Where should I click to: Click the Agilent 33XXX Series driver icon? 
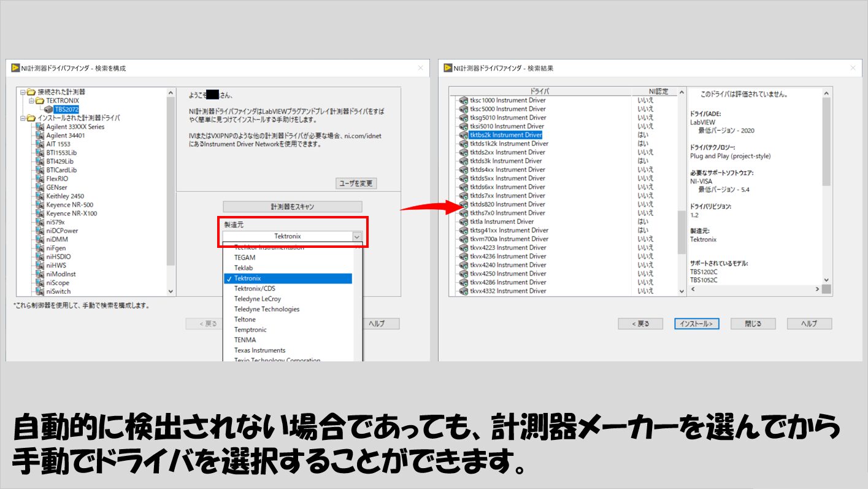tap(40, 126)
